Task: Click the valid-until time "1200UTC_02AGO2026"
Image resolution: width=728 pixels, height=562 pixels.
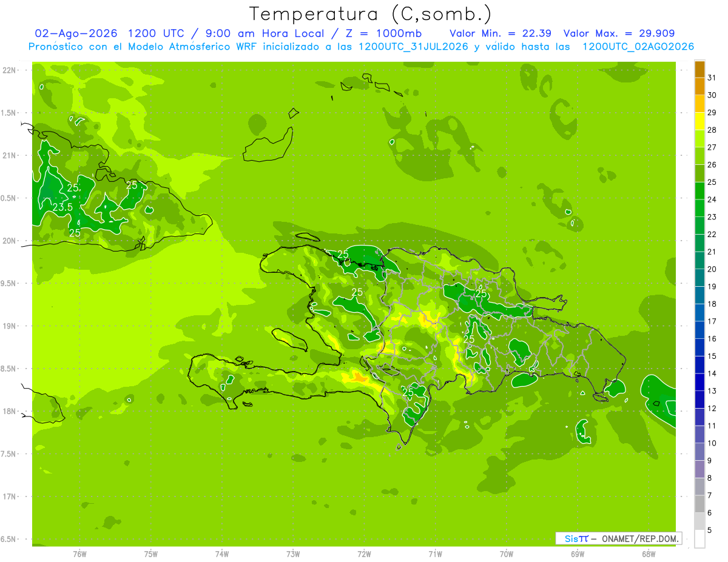Action: click(x=638, y=47)
